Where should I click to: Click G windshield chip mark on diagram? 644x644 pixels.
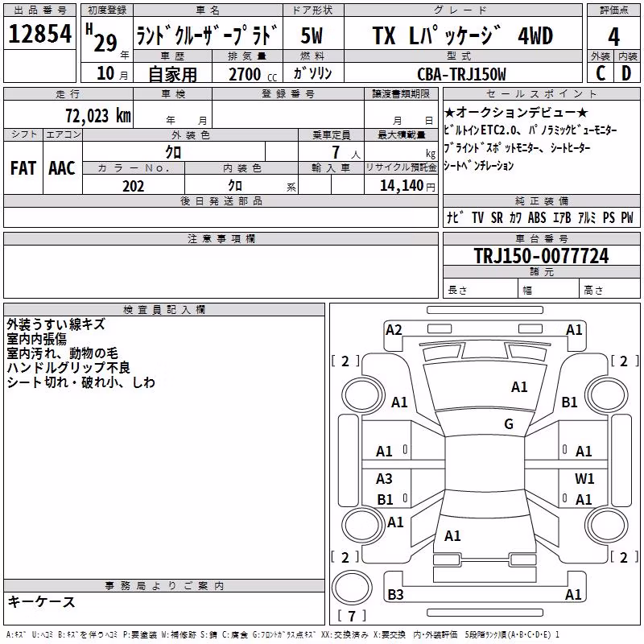[509, 423]
